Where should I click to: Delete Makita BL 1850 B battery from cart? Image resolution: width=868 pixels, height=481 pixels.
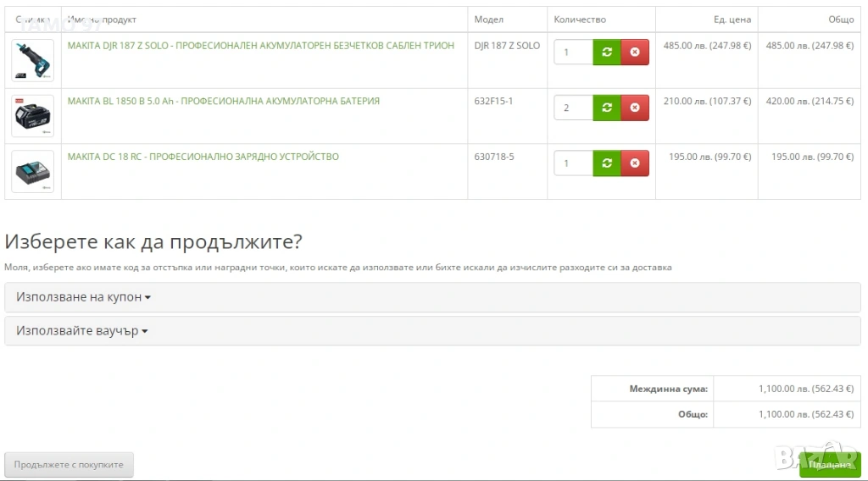coord(635,108)
